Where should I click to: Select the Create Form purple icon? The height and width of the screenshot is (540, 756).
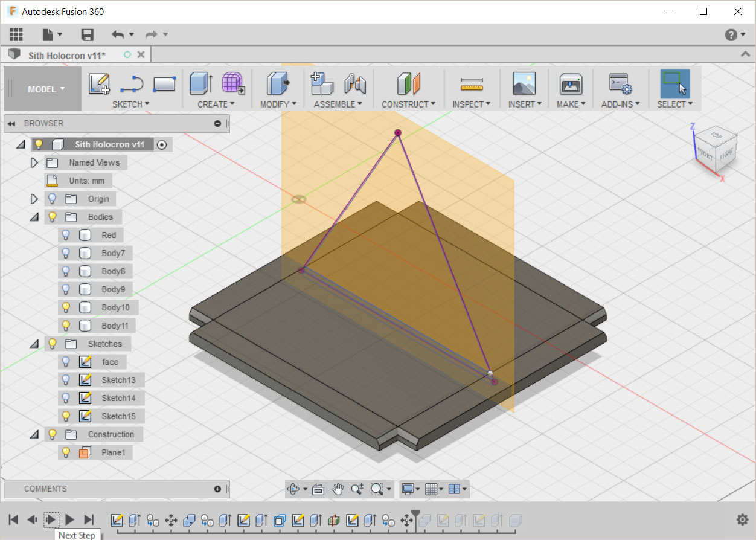coord(233,83)
